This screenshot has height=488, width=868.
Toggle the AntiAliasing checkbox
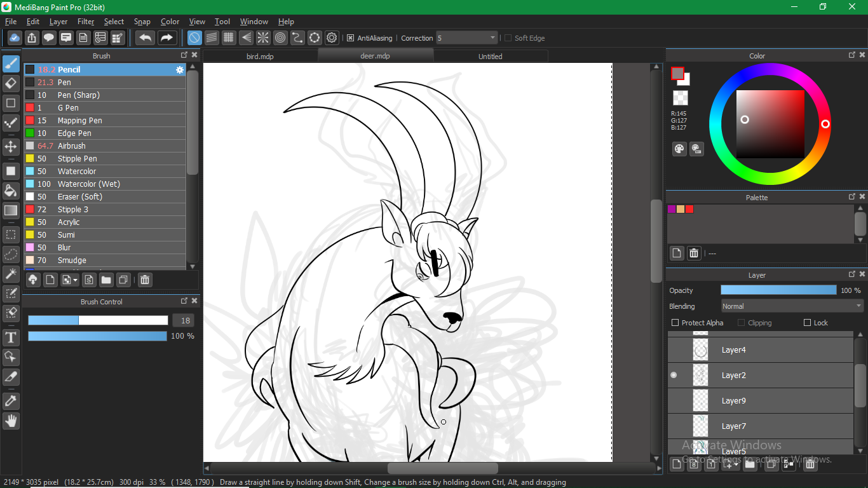point(350,38)
